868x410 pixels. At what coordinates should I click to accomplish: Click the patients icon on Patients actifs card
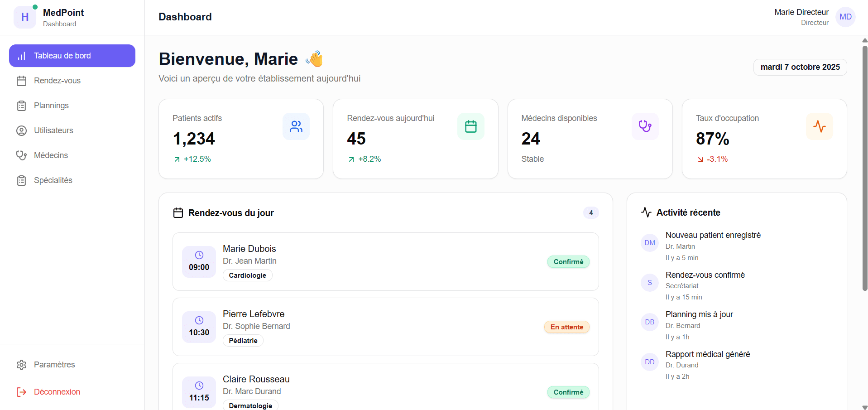pyautogui.click(x=296, y=126)
